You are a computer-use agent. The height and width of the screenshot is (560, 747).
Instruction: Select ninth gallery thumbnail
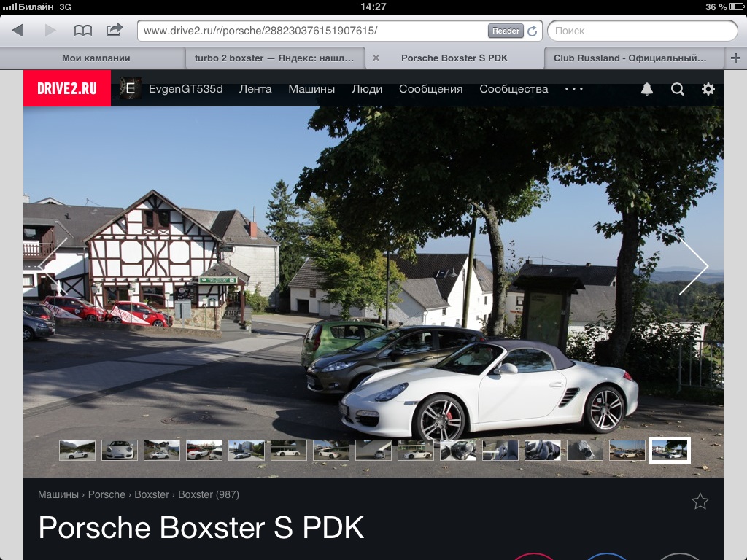(416, 450)
